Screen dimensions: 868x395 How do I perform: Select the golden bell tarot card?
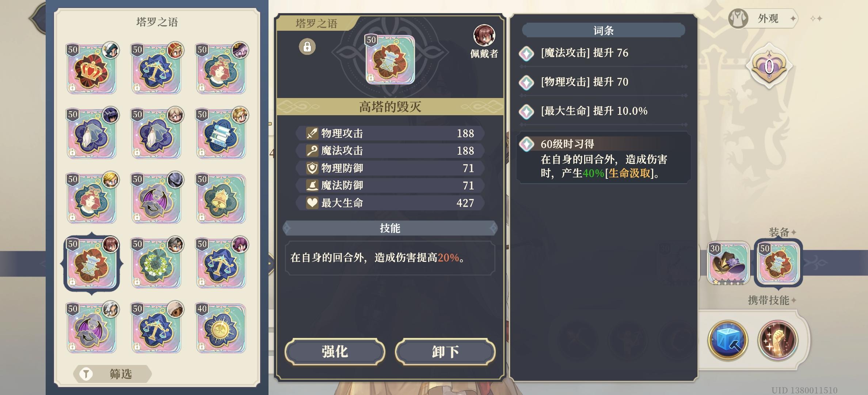click(x=221, y=199)
